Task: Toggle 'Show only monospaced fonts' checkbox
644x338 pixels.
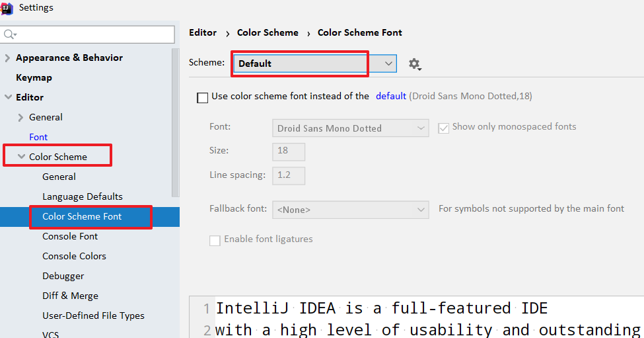Action: 444,128
